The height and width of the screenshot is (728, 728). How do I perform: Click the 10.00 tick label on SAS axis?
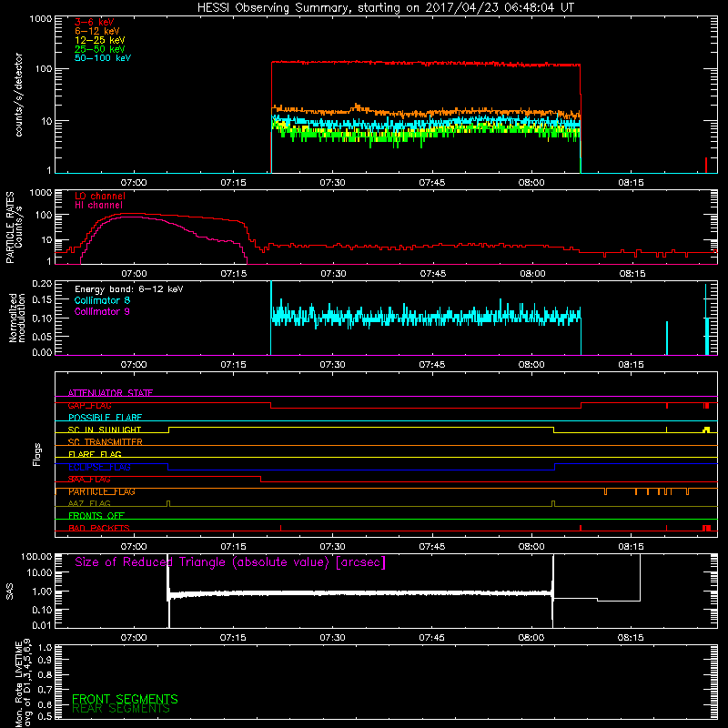point(39,573)
